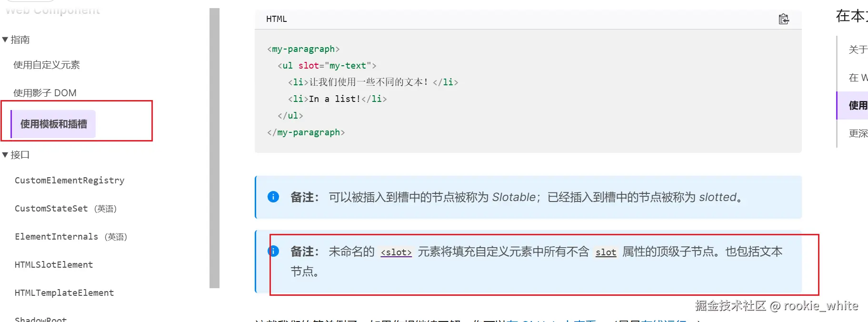Click info icon in Slotable note
Viewport: 868px width, 322px height.
pyautogui.click(x=273, y=197)
